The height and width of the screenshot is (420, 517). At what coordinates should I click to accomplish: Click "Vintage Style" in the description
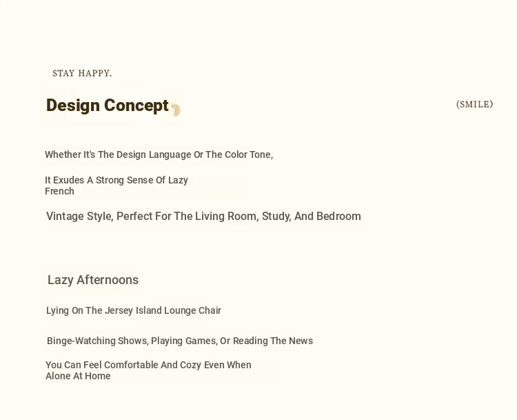(79, 217)
